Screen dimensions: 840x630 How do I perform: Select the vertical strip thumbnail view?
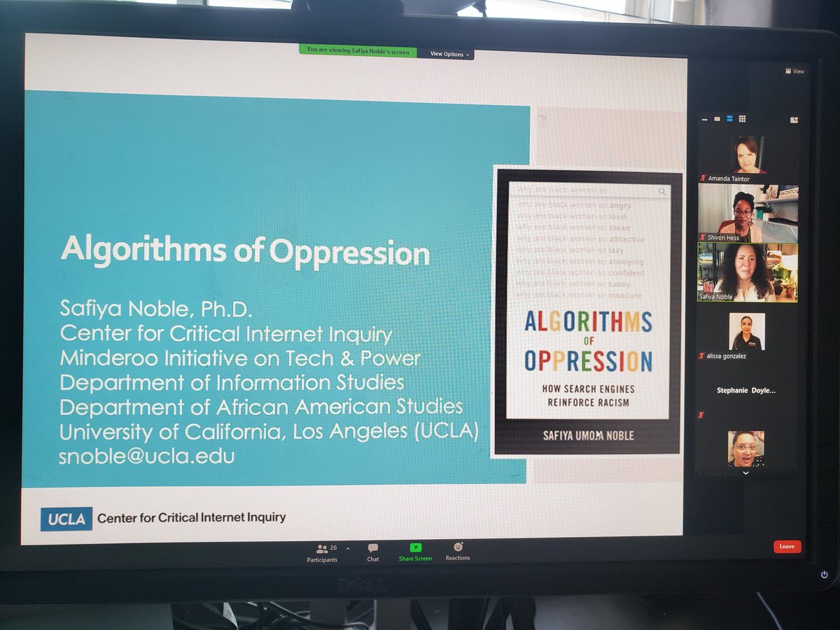pos(729,119)
